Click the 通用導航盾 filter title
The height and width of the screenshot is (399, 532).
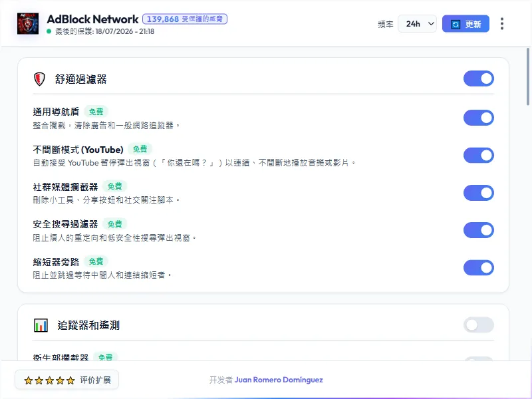(56, 112)
